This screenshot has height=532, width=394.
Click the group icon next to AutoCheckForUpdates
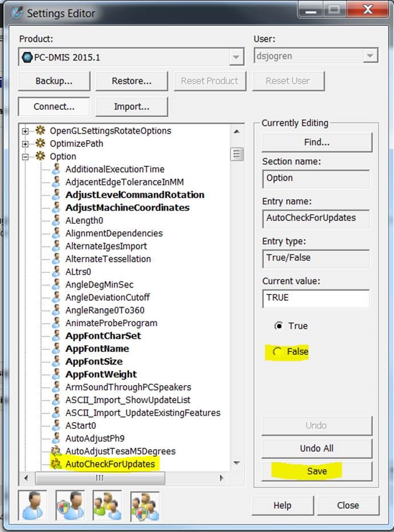pyautogui.click(x=56, y=464)
